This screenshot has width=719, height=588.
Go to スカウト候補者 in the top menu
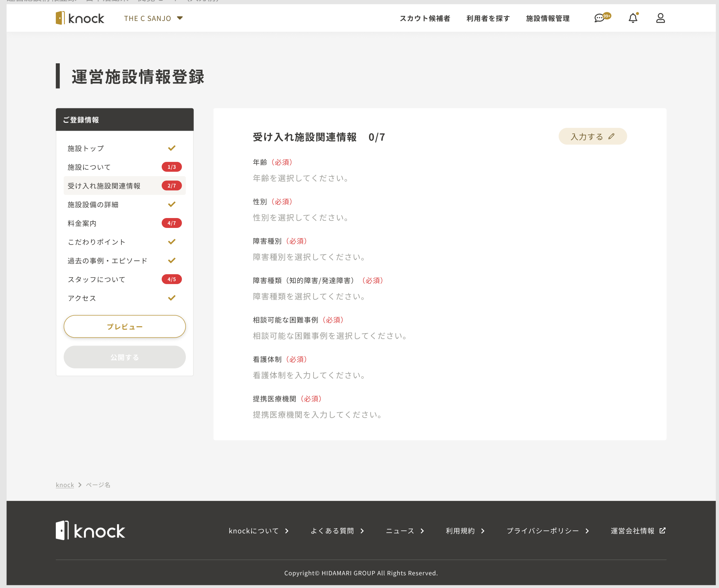[425, 18]
